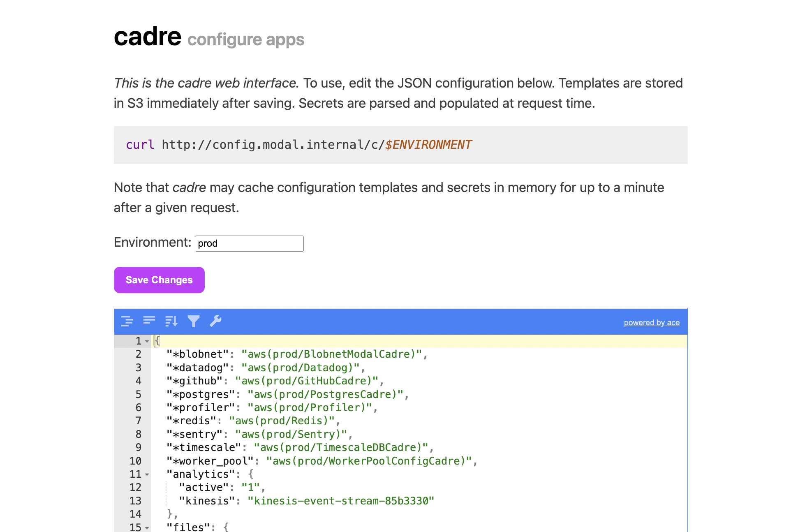Image resolution: width=805 pixels, height=532 pixels.
Task: Click the "*github" key text
Action: coord(194,381)
